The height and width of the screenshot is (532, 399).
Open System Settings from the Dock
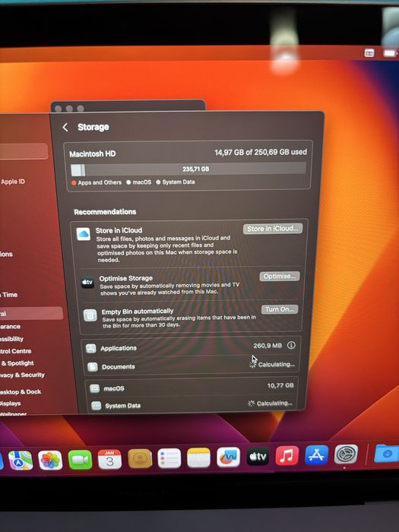346,454
